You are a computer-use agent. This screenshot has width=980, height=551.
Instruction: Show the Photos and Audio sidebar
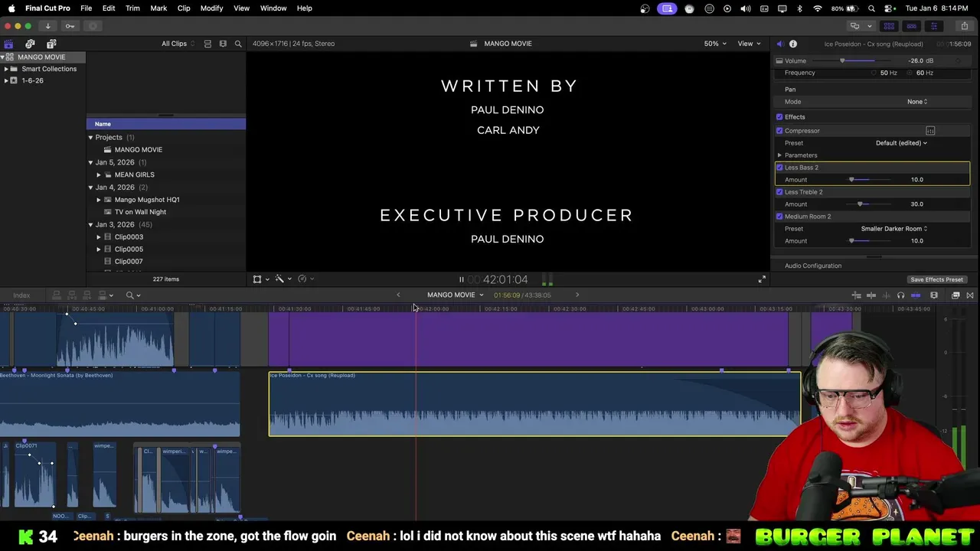(x=30, y=44)
